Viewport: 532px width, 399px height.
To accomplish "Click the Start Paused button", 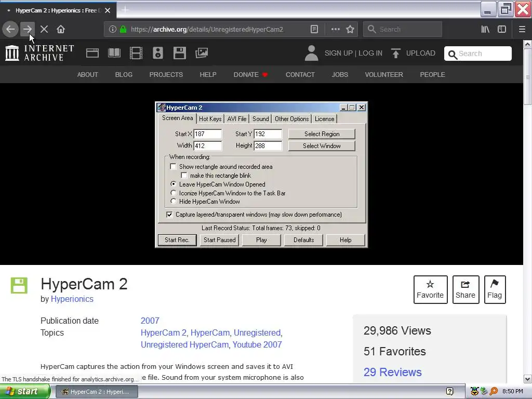I will point(220,240).
